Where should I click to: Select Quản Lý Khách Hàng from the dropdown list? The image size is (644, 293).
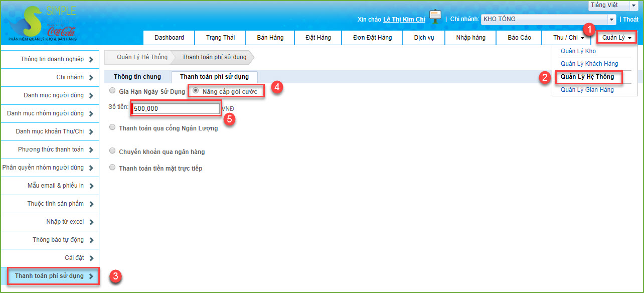tap(589, 64)
